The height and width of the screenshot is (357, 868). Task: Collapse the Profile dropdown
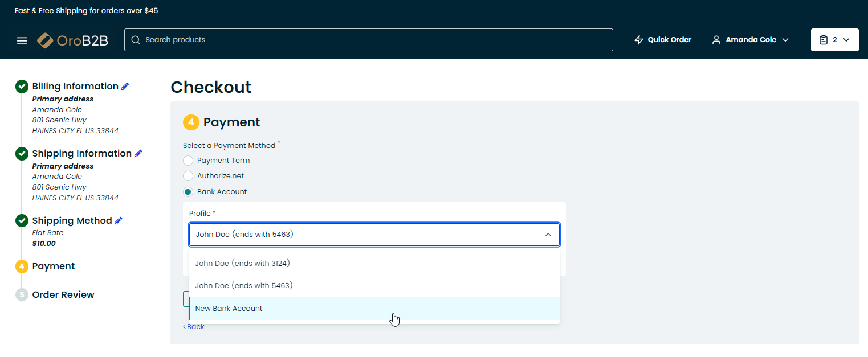(x=548, y=235)
